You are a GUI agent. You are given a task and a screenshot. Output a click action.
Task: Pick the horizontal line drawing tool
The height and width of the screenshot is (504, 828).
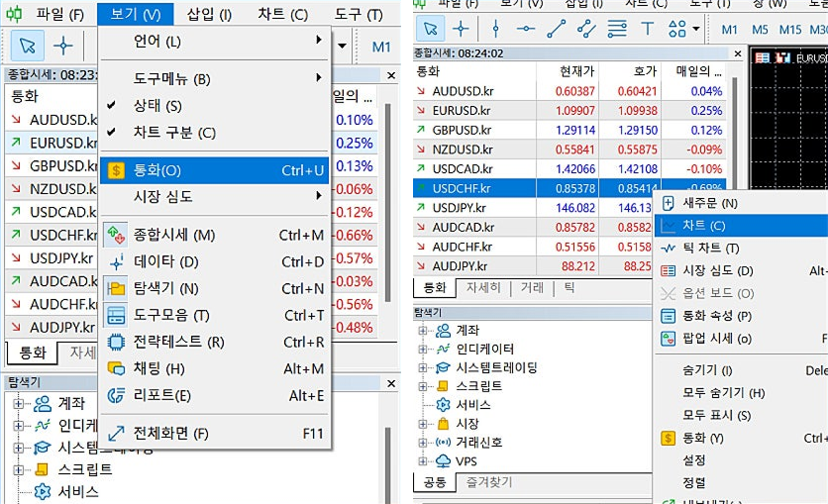[525, 29]
